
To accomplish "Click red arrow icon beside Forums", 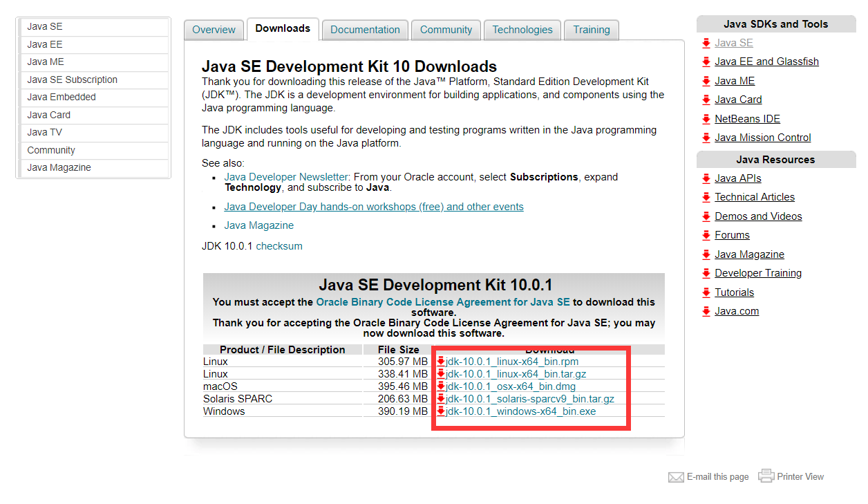I will pyautogui.click(x=706, y=235).
